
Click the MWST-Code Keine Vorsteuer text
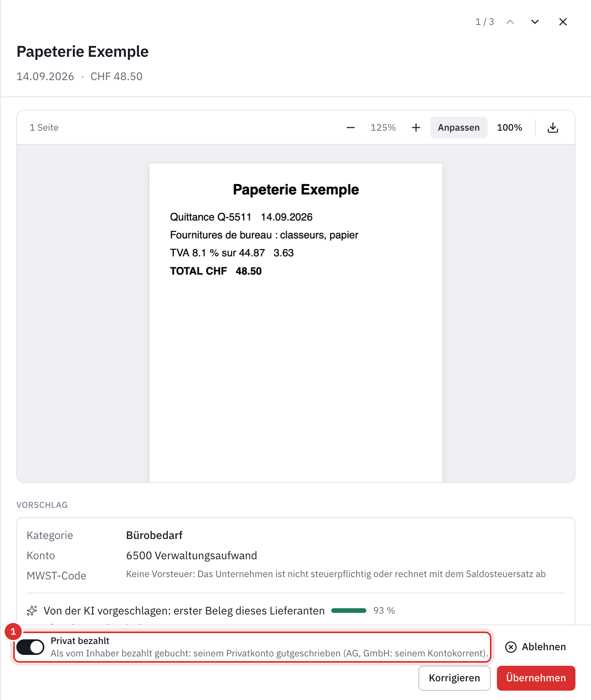(336, 574)
